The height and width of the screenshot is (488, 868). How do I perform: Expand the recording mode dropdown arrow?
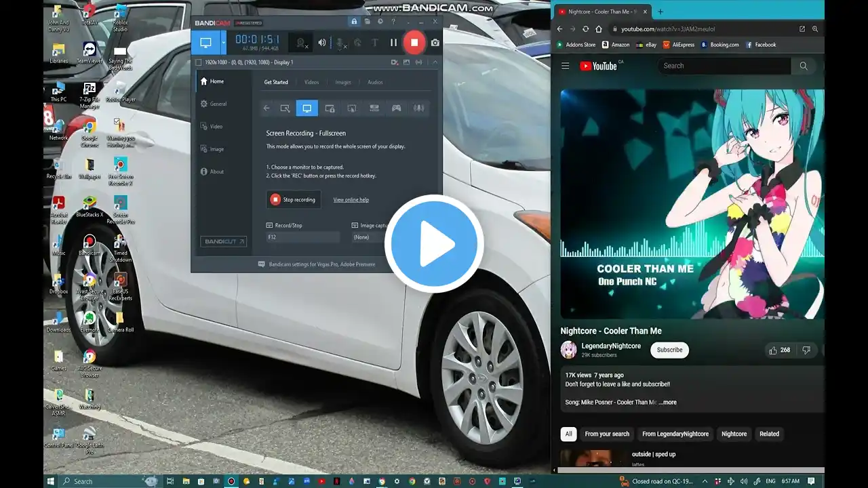(x=223, y=42)
